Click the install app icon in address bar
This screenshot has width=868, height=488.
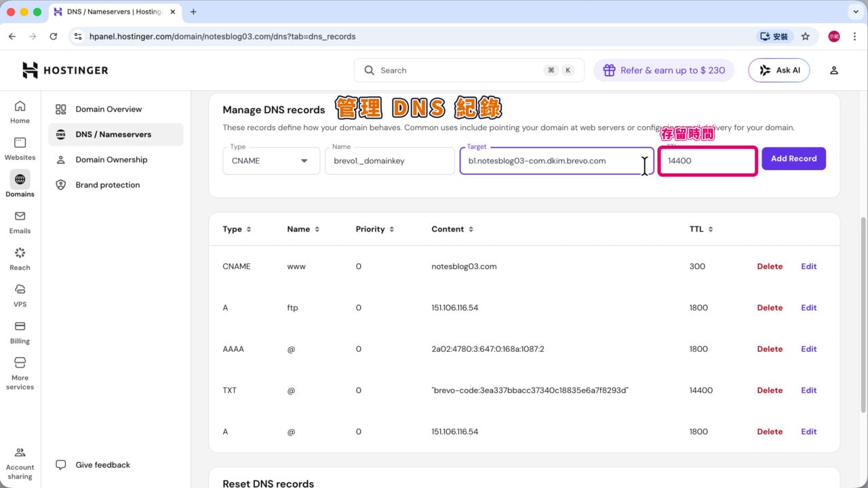click(x=774, y=37)
